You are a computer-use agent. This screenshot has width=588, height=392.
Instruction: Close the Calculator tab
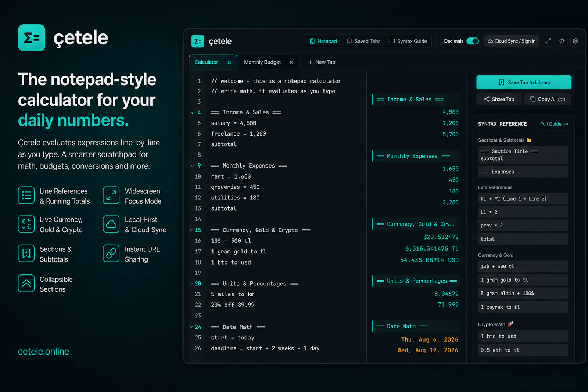[x=229, y=62]
